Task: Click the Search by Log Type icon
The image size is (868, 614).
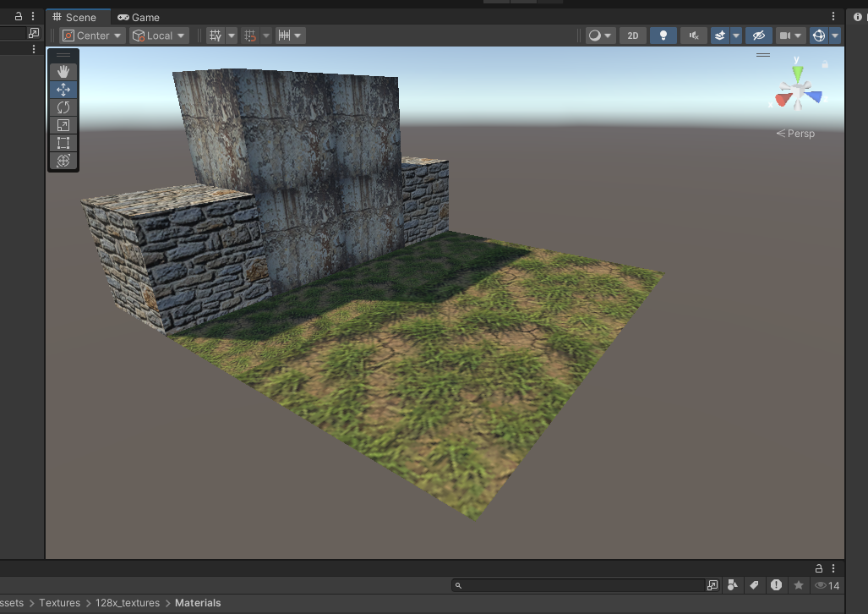Action: pyautogui.click(x=776, y=585)
